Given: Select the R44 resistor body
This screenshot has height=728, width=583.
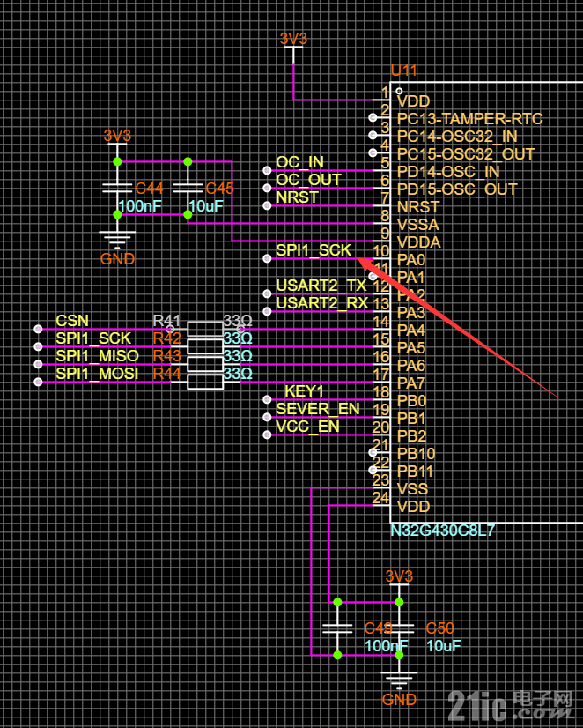Looking at the screenshot, I should point(205,382).
